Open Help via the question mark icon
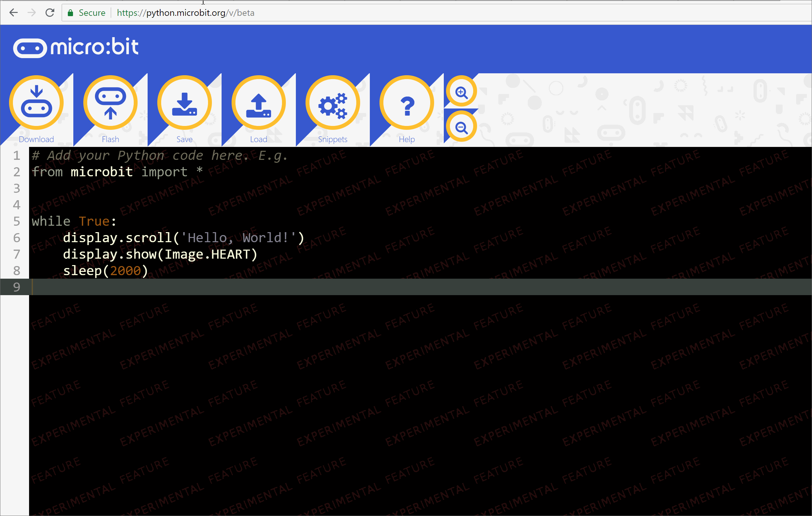812x516 pixels. [x=407, y=102]
